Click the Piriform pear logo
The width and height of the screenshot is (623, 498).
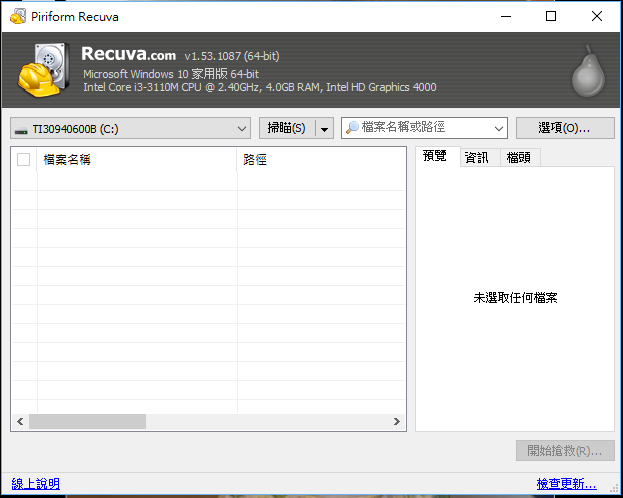click(x=588, y=71)
